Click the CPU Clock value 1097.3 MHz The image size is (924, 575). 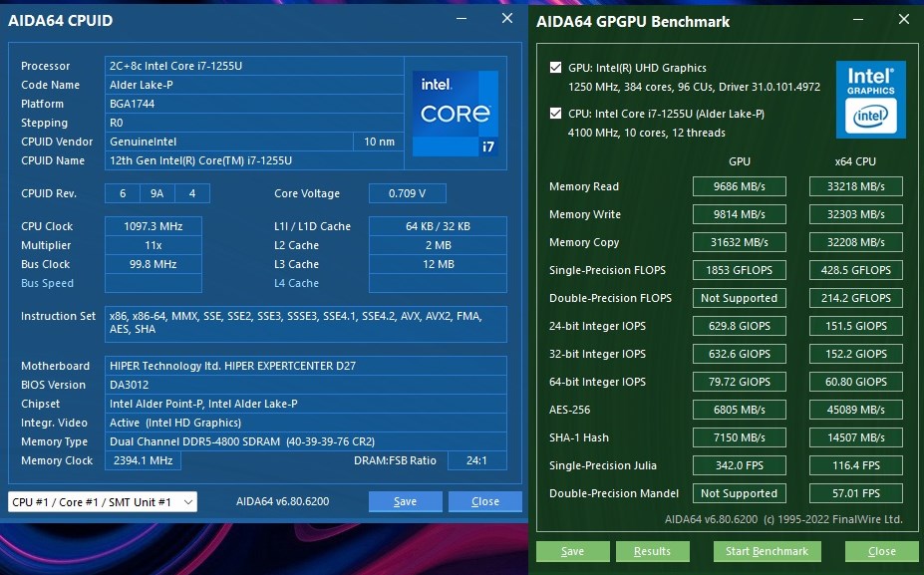pos(154,226)
